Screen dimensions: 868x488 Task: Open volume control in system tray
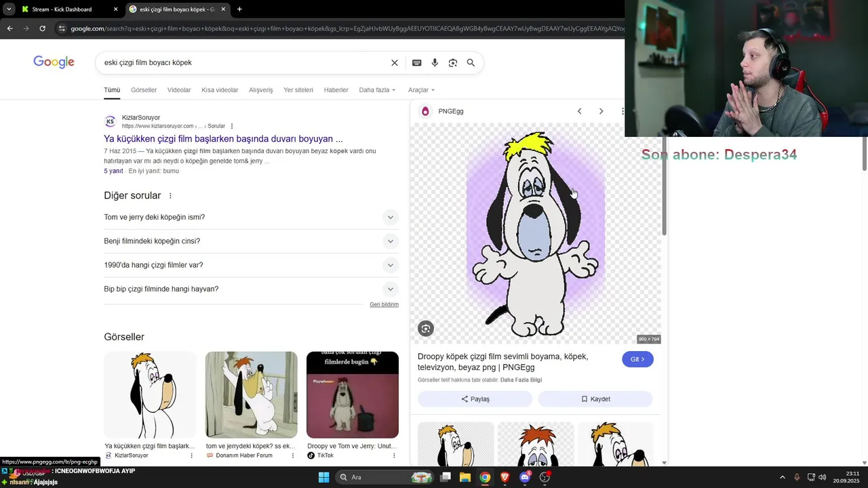pyautogui.click(x=823, y=477)
